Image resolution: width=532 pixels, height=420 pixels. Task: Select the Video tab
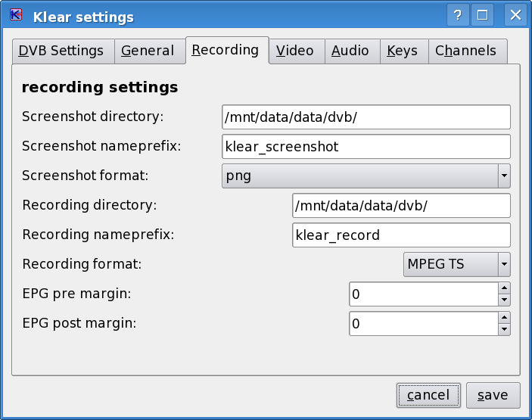click(294, 51)
